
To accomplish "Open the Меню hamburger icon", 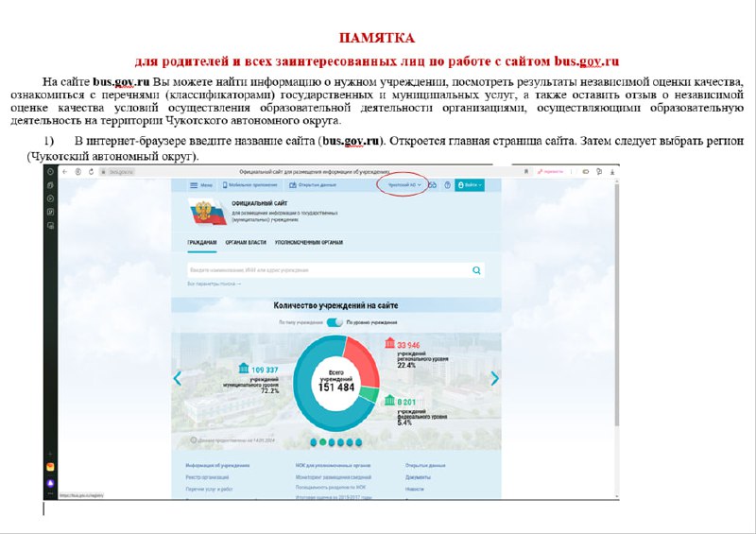I will pos(194,185).
